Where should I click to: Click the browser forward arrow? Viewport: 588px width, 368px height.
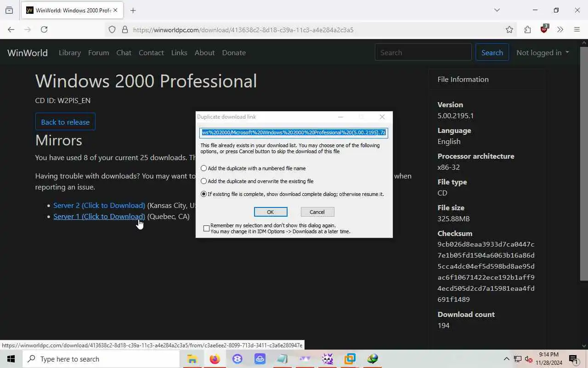28,29
